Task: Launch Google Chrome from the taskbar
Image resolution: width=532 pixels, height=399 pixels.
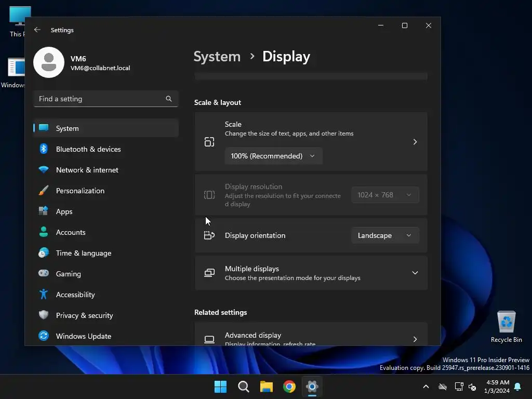Action: coord(289,387)
